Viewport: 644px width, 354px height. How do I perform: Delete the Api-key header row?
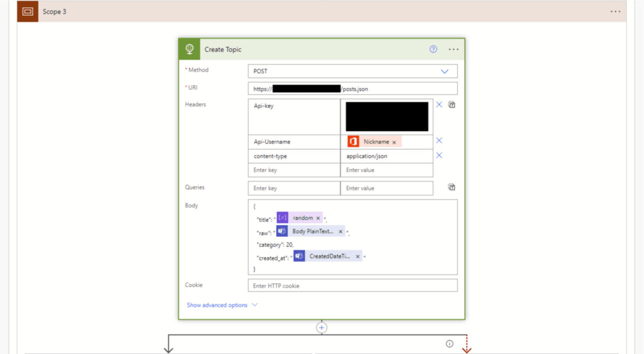(x=439, y=104)
